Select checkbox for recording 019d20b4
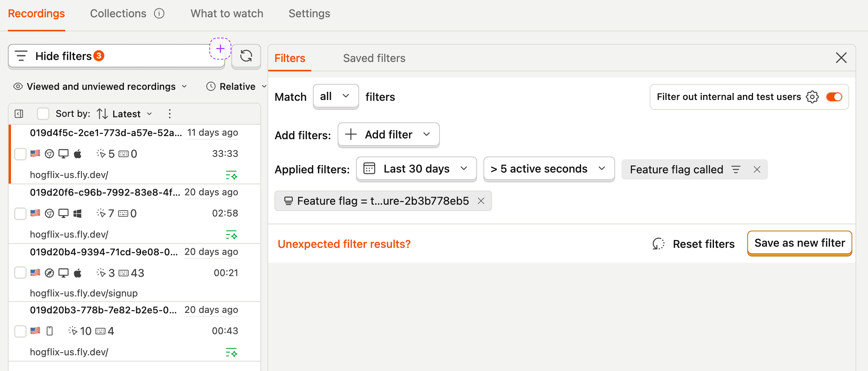Screen dimensions: 868x371 coord(20,272)
